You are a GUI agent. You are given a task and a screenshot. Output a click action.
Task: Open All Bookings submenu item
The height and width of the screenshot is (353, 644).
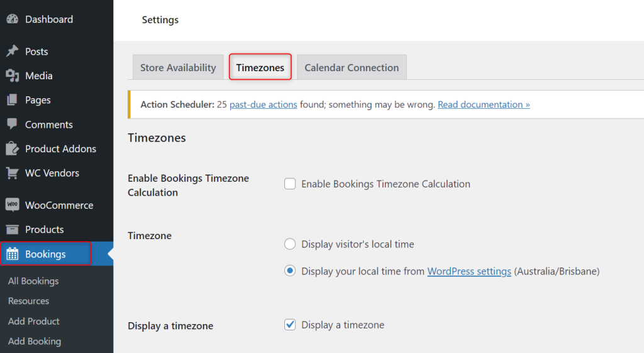tap(33, 281)
